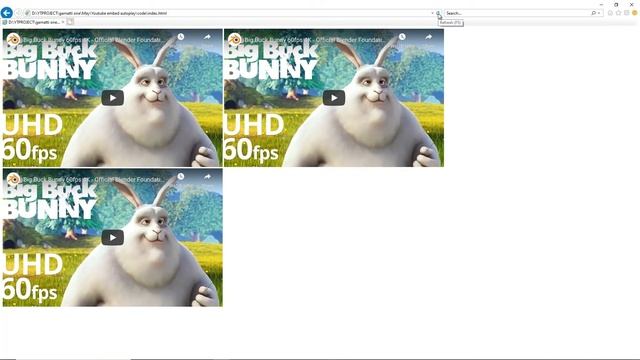Click Watch Later clock on bottom-left video
The width and height of the screenshot is (640, 360).
(181, 177)
